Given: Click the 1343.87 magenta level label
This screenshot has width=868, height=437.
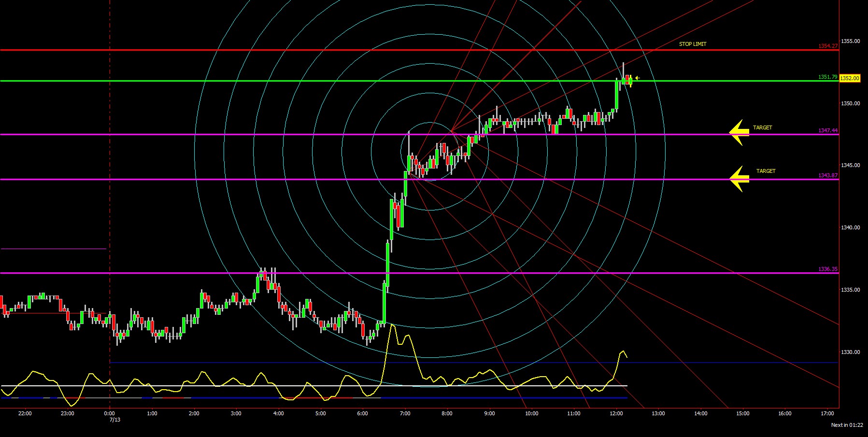Looking at the screenshot, I should pyautogui.click(x=828, y=175).
